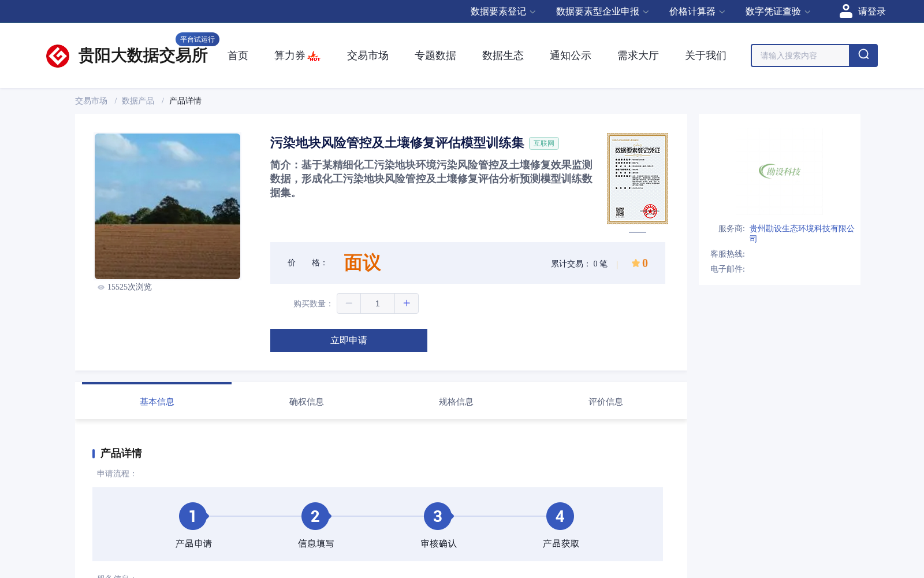The width and height of the screenshot is (924, 578).
Task: Open 关于我们 navigation item
Action: point(706,55)
